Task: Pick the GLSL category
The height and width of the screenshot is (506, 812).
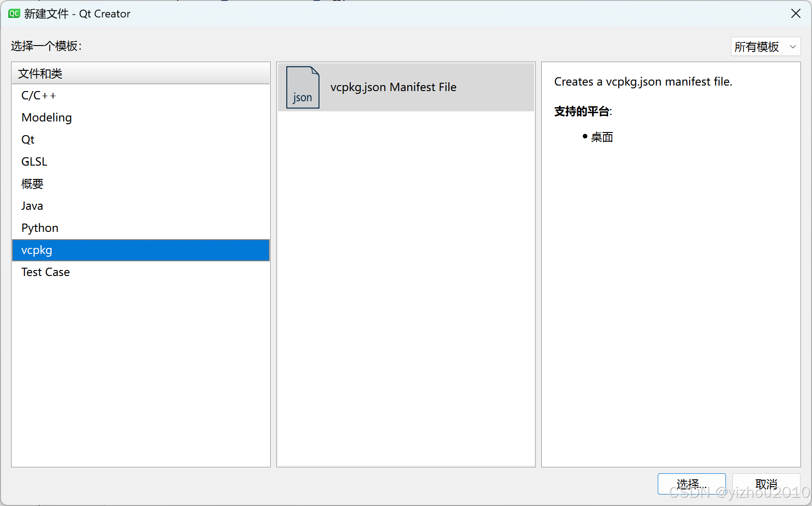Action: click(140, 162)
